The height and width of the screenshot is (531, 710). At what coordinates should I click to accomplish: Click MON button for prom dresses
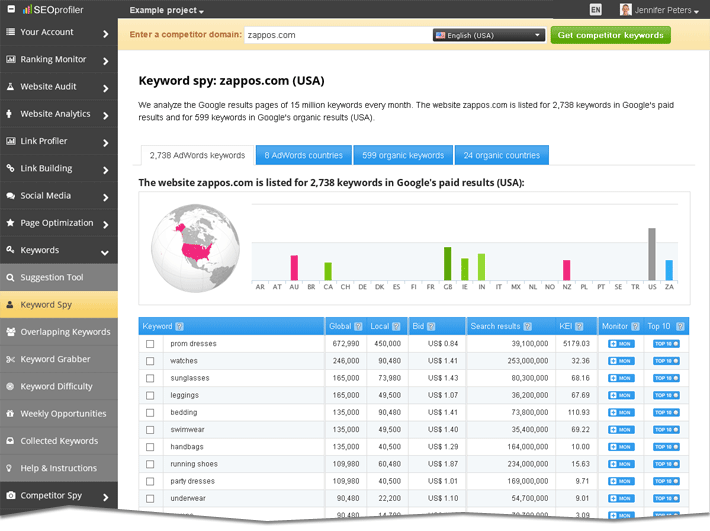621,344
